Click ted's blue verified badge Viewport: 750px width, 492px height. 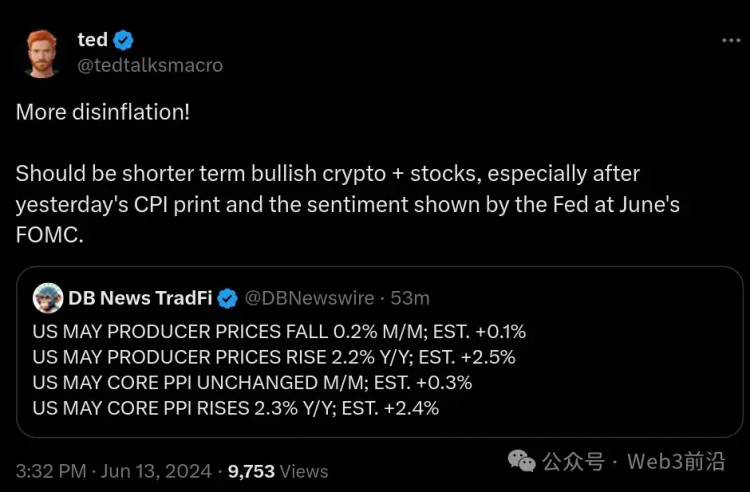coord(123,40)
